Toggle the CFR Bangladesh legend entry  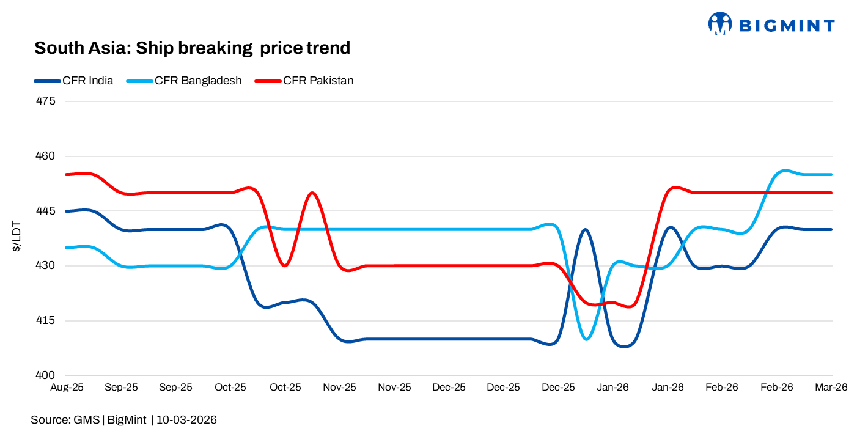coord(198,80)
